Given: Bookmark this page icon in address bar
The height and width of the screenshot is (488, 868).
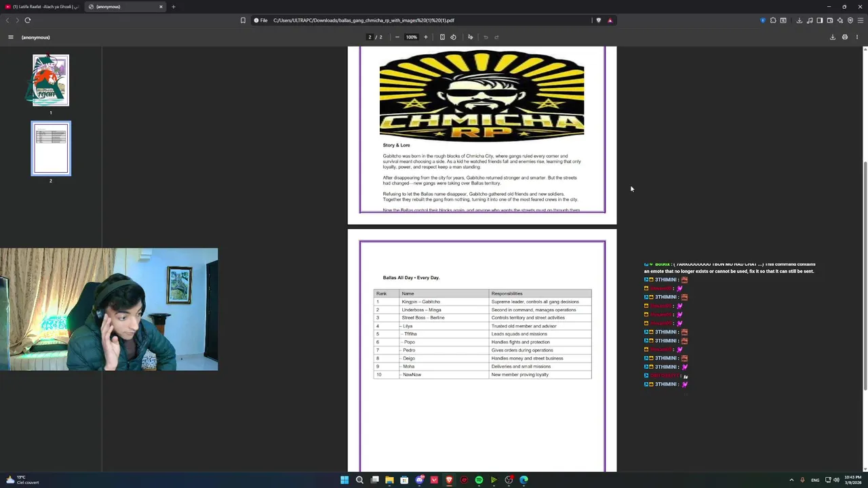Looking at the screenshot, I should point(243,20).
